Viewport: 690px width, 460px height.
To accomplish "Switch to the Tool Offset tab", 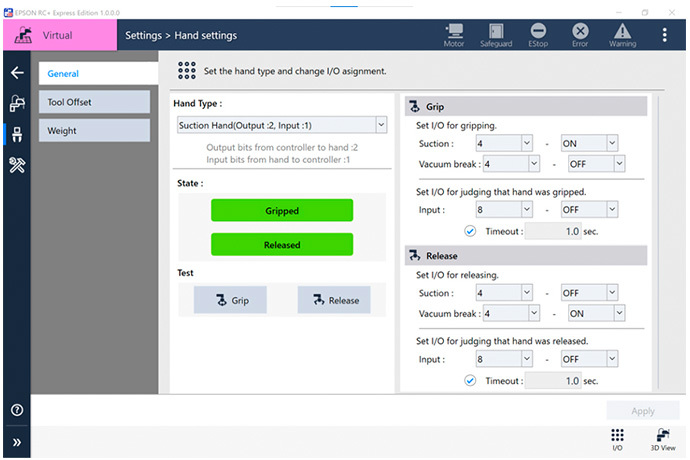I will point(94,102).
